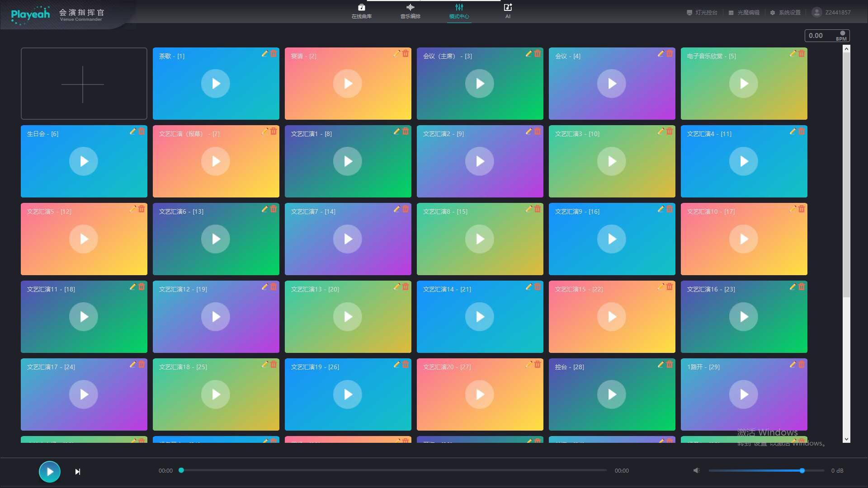The height and width of the screenshot is (488, 868).
Task: Switch to the 音乐编排 tab
Action: 410,11
